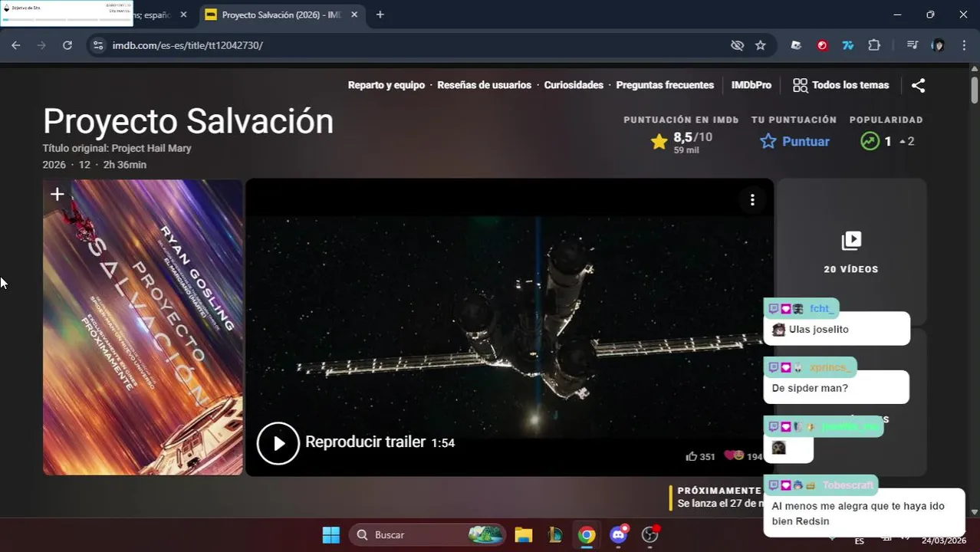Click the blue Puntuar star to rate
The height and width of the screenshot is (552, 980).
[x=768, y=141]
